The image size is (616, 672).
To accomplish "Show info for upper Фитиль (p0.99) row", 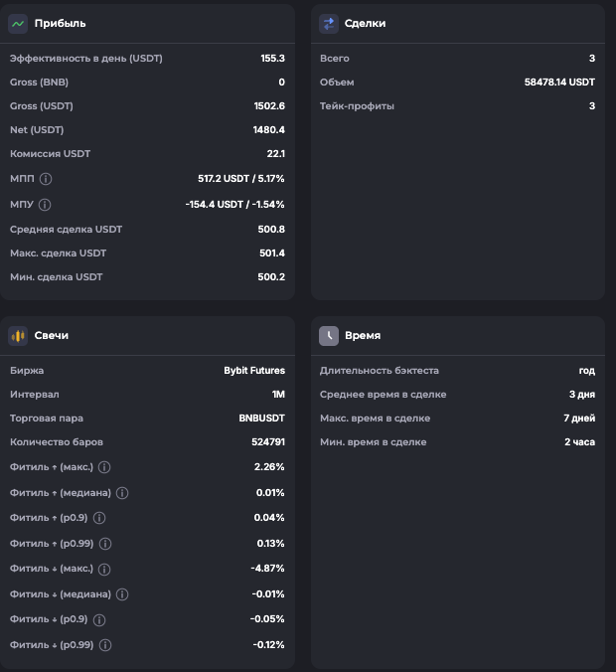I will [105, 544].
